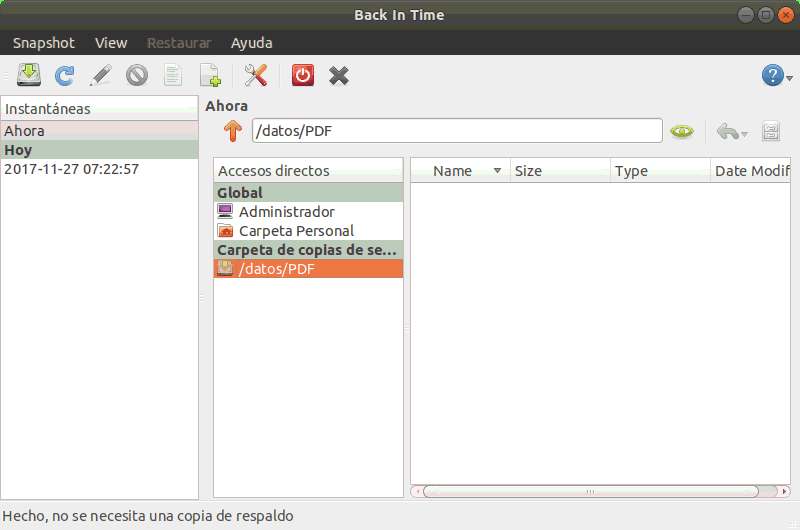
Task: Open settings with tools icon
Action: coord(256,75)
